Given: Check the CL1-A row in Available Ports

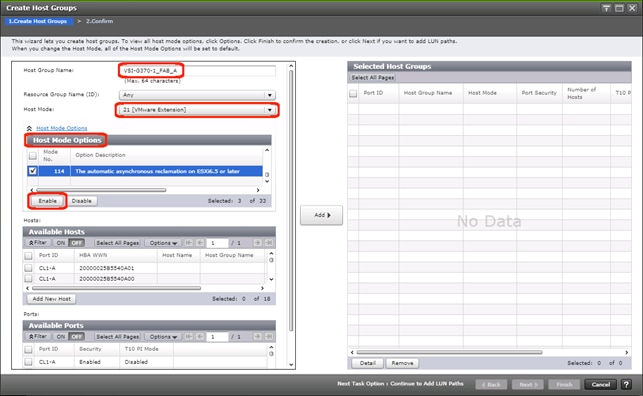Looking at the screenshot, I should point(28,362).
